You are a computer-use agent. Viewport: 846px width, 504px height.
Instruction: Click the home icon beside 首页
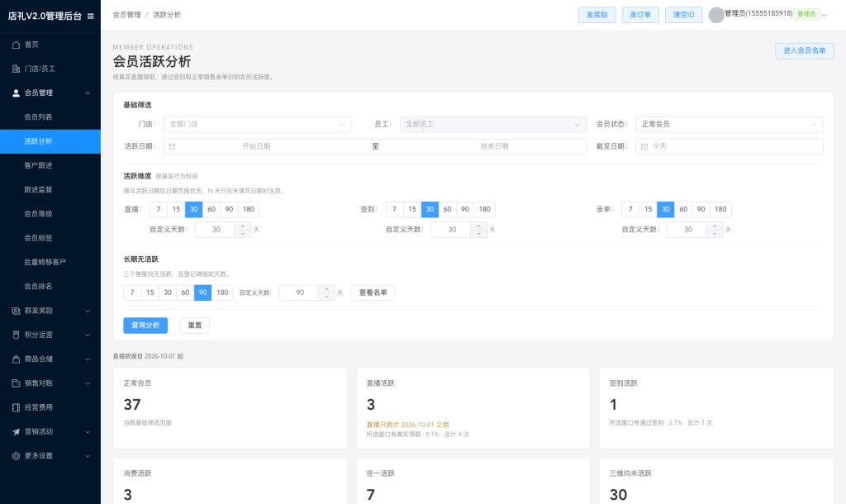(x=17, y=45)
